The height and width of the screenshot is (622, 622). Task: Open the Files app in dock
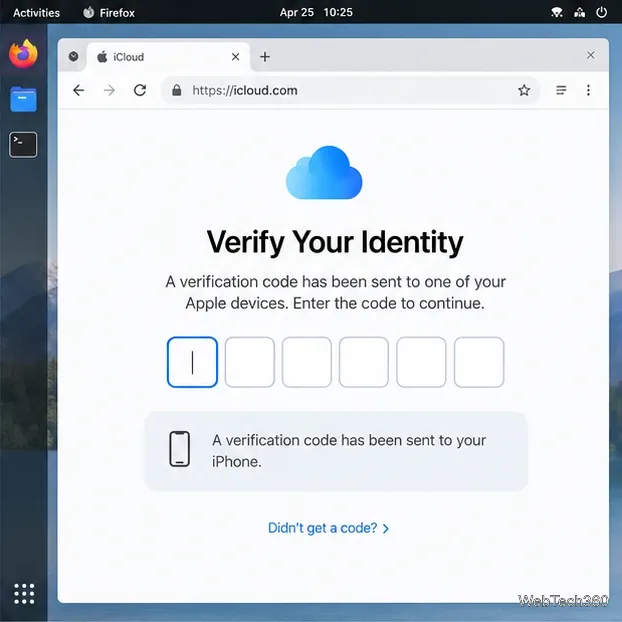click(x=23, y=99)
